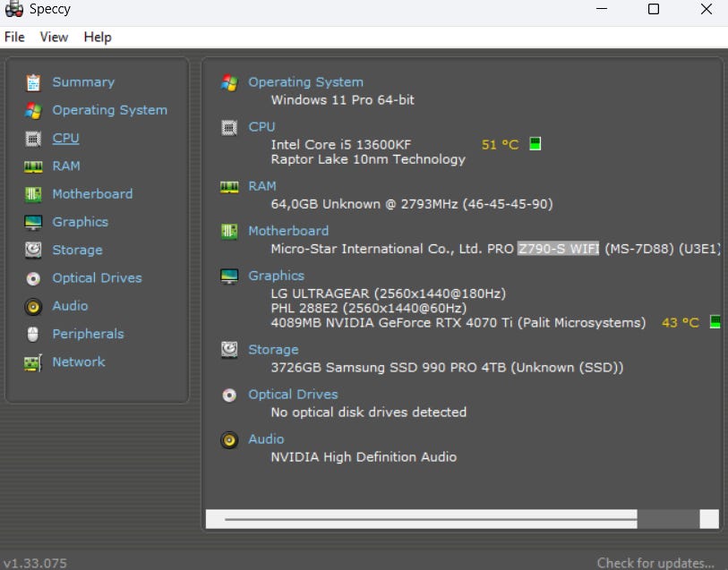Click the Samsung SSD 990 PRO 4TB line
Screen dimensions: 728x570
tap(447, 368)
